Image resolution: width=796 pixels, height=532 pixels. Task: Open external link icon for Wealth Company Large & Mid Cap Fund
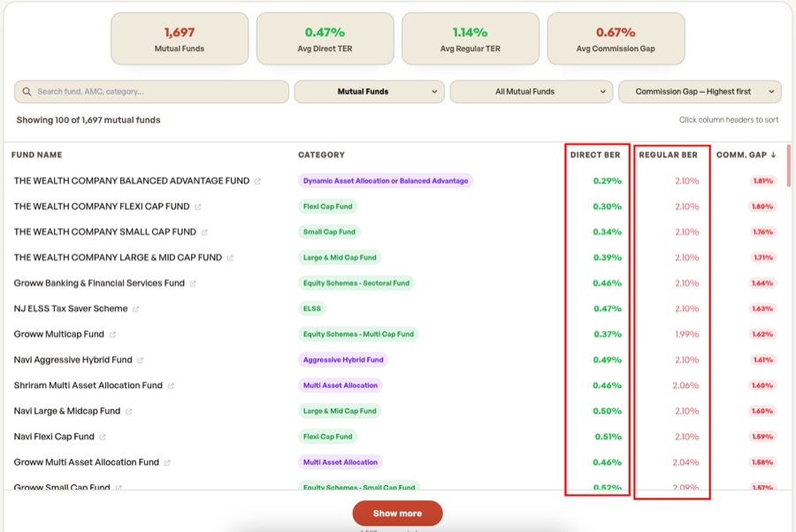[x=230, y=258]
